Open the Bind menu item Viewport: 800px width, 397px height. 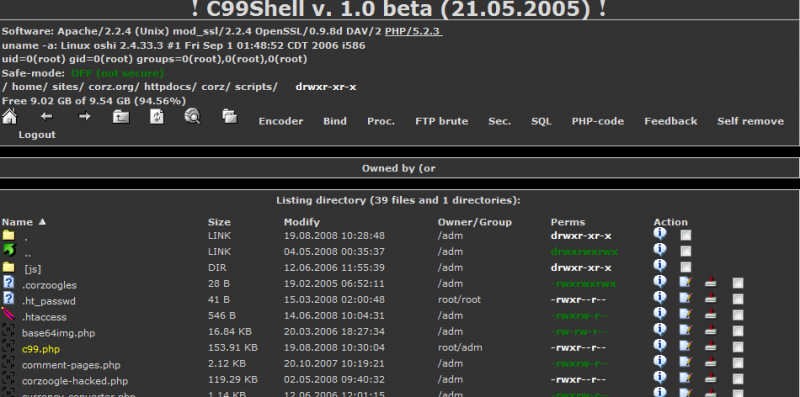335,121
